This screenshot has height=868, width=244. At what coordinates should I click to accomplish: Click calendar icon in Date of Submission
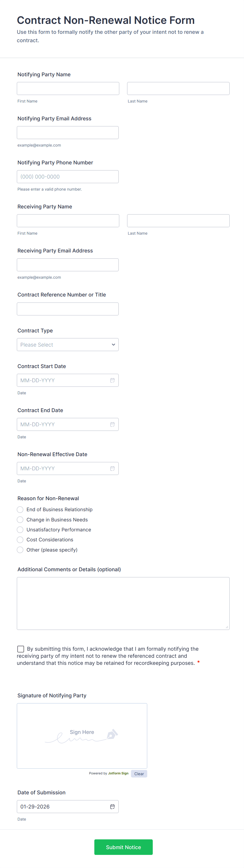112,807
